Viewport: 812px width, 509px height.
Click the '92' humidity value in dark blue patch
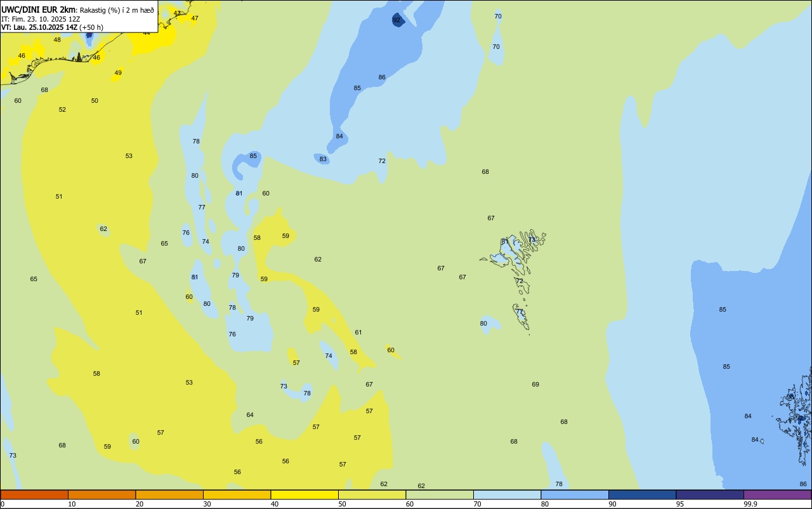(396, 20)
